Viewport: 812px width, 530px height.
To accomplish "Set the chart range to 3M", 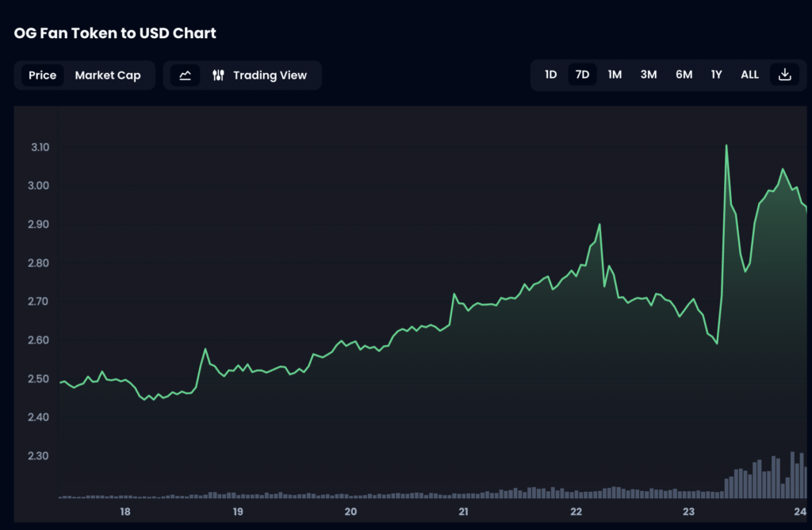I will click(649, 75).
